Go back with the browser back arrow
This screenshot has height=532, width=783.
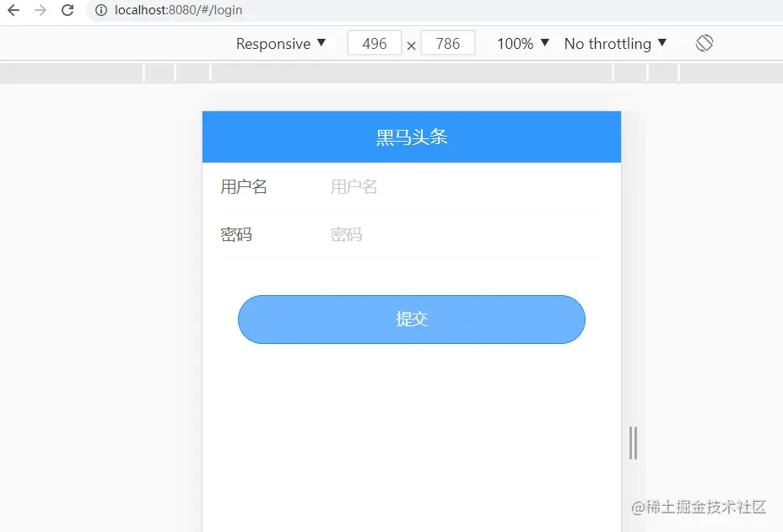point(13,10)
